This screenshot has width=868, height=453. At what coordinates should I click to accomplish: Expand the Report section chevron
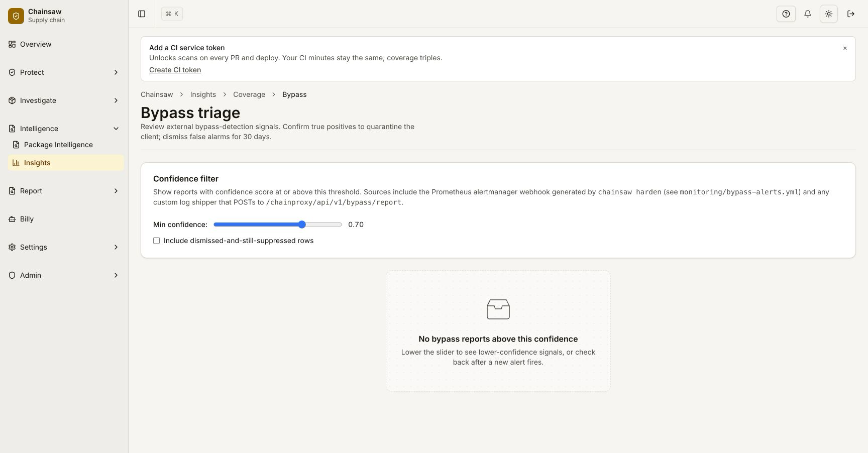[x=116, y=191]
